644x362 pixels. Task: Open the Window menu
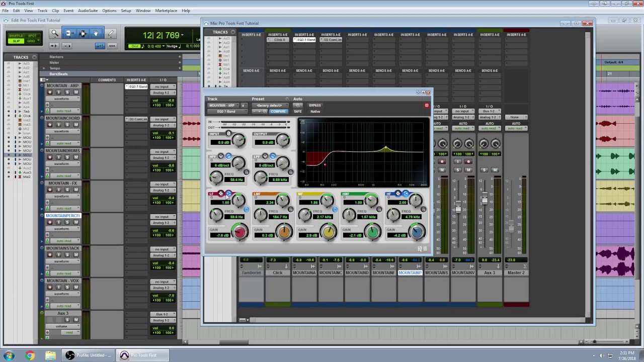[x=143, y=11]
